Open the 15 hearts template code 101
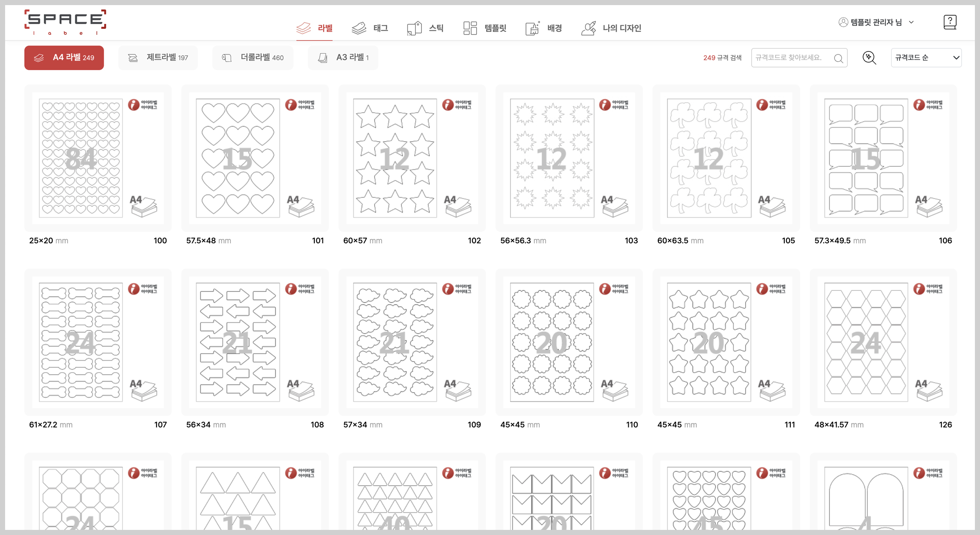Screen dimensions: 980x535 [x=255, y=158]
